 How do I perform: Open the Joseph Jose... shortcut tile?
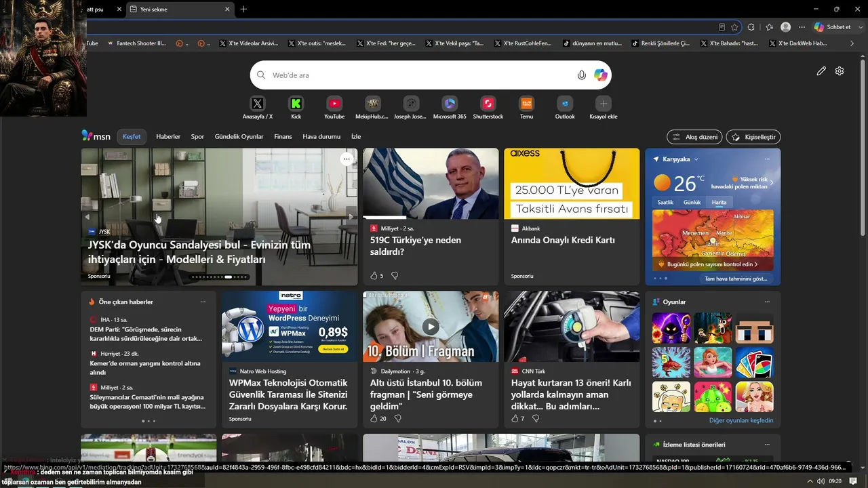tap(411, 107)
